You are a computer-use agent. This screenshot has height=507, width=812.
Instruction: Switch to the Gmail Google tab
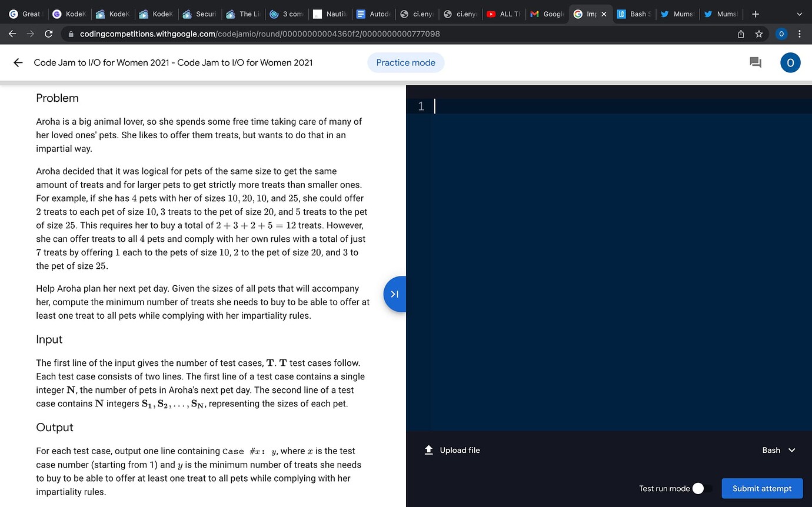point(547,14)
